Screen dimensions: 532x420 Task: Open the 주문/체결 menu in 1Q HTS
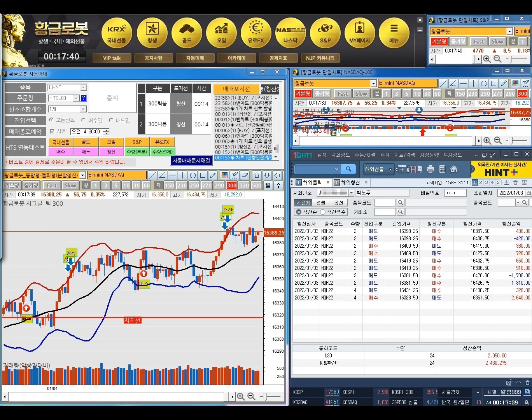(x=365, y=155)
